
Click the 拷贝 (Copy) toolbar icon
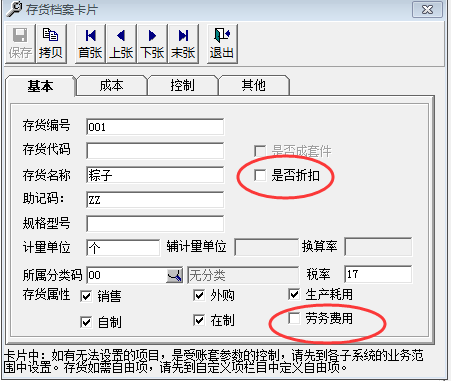tap(51, 44)
